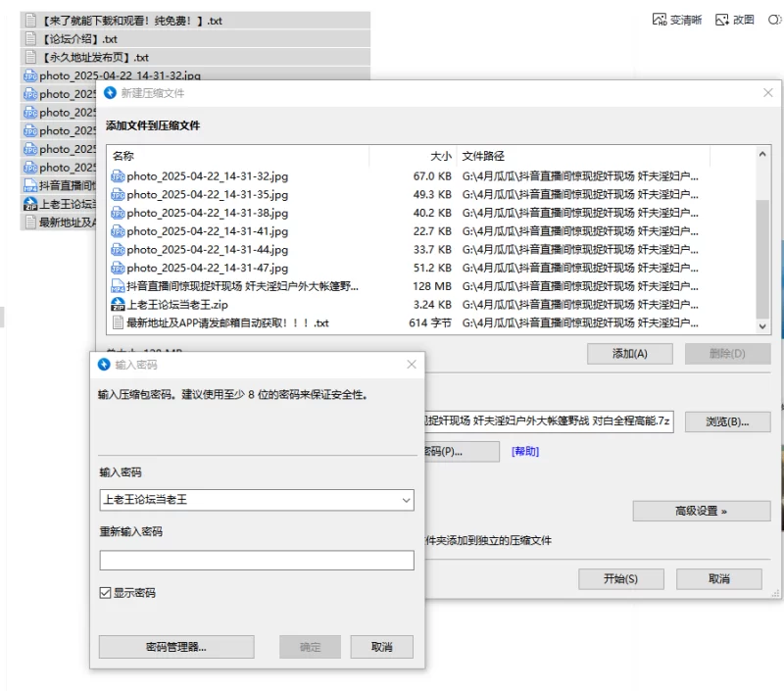The height and width of the screenshot is (691, 784).
Task: Click 取消 in the 新建压缩文件 dialog
Action: point(719,579)
